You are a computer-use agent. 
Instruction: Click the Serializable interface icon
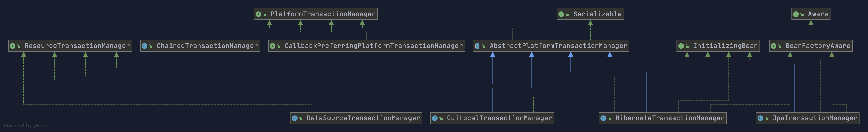tap(561, 14)
